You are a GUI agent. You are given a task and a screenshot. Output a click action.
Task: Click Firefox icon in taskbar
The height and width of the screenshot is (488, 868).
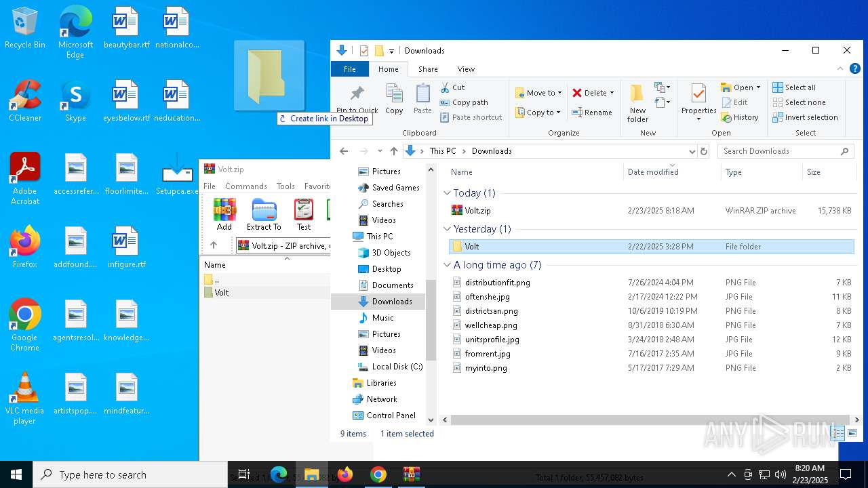coord(346,474)
